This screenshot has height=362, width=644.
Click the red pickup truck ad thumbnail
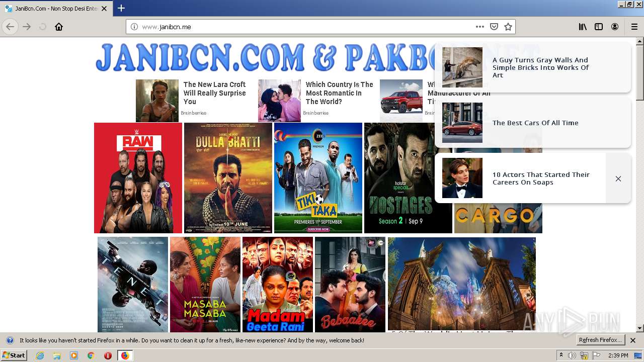[401, 101]
